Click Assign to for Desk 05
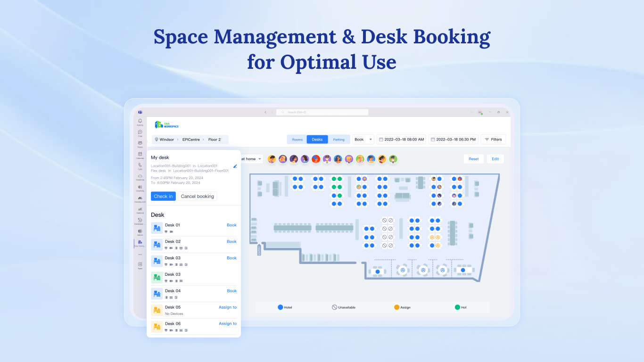 point(228,307)
